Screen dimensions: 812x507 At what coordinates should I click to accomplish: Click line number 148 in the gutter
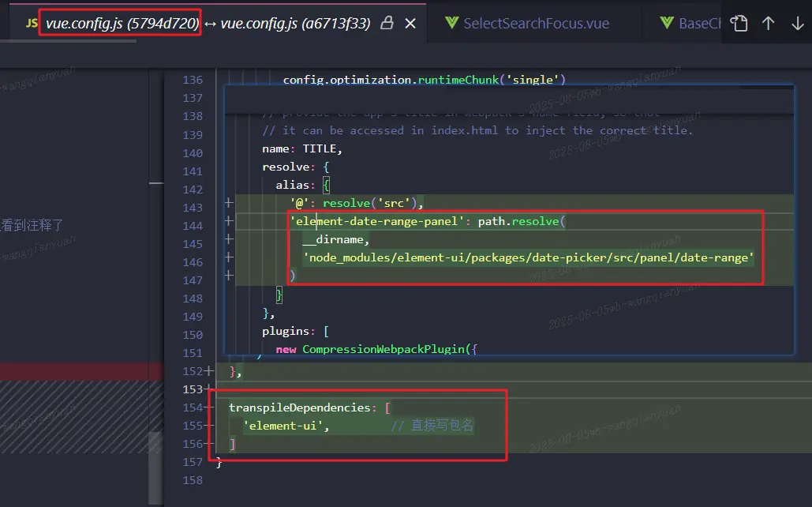(x=193, y=299)
